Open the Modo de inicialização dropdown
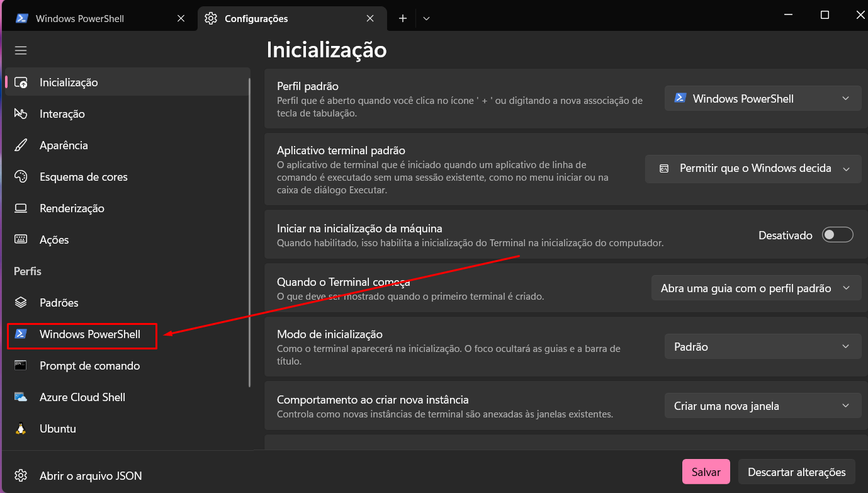 coord(763,347)
